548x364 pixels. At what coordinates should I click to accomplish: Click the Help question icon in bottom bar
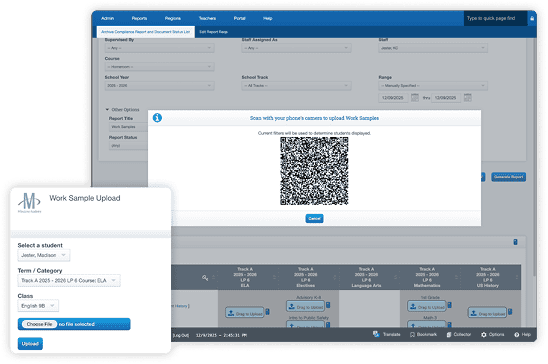pos(517,335)
